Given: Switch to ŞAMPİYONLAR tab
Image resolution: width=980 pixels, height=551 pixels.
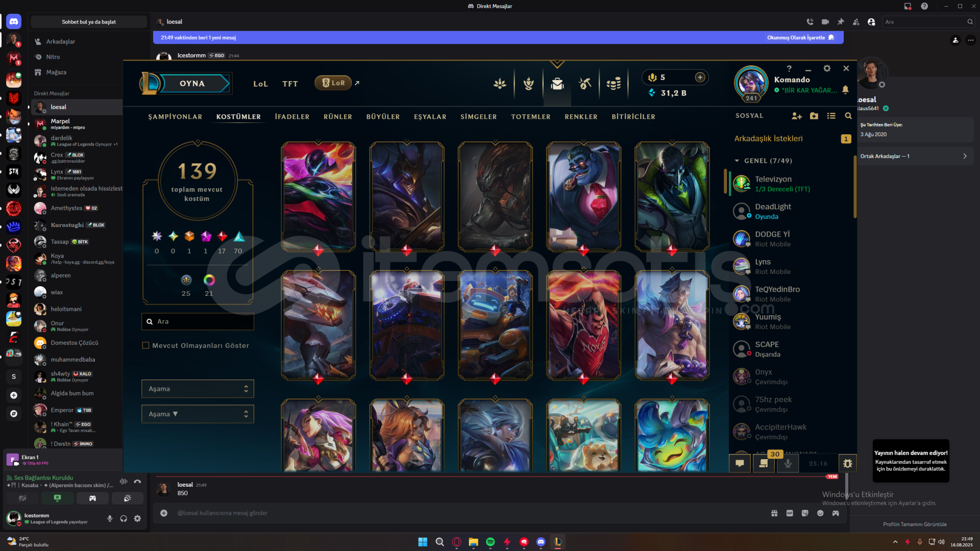Looking at the screenshot, I should 175,117.
